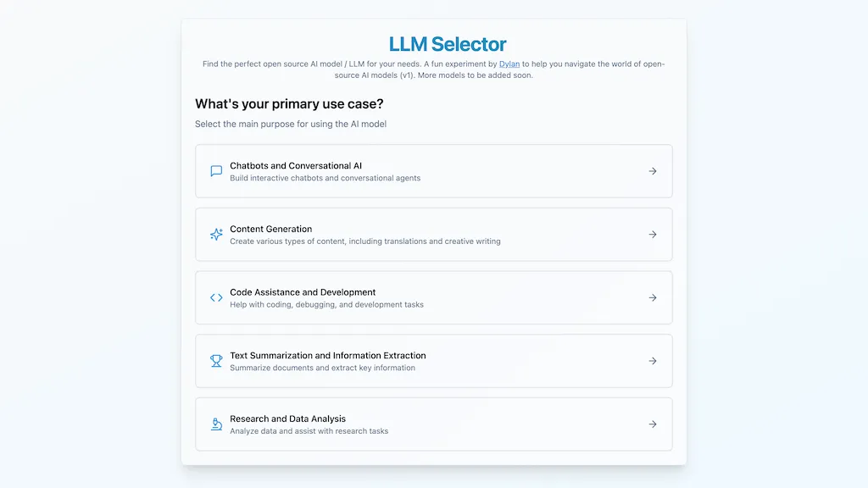Pick Text Summarization and Information Extraction
The height and width of the screenshot is (488, 868).
(434, 360)
